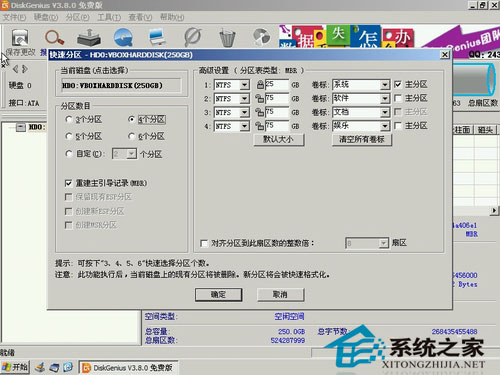Open the volume label dropdown showing 文档
This screenshot has width=500, height=375.
click(x=385, y=113)
